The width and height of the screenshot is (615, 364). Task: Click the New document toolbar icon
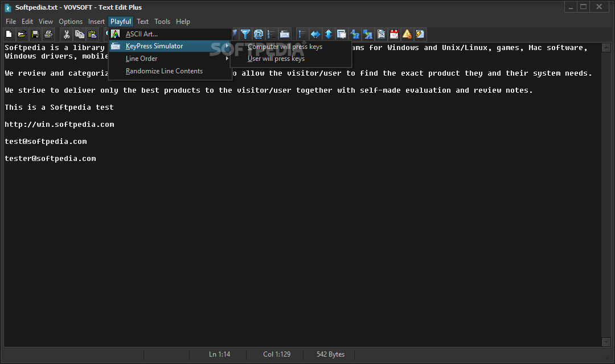tap(9, 35)
